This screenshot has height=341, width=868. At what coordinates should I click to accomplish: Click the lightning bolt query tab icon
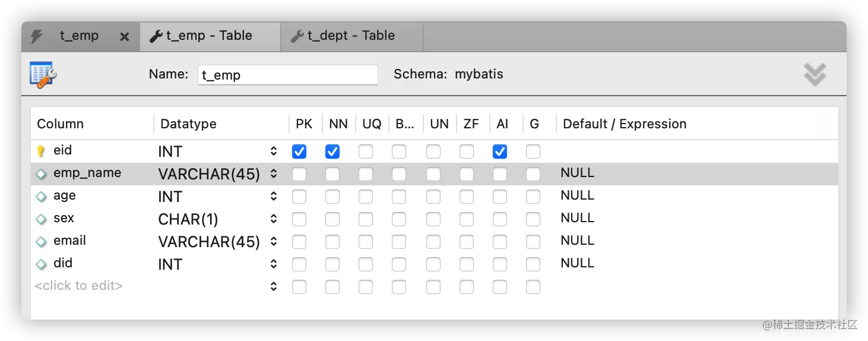(x=37, y=36)
